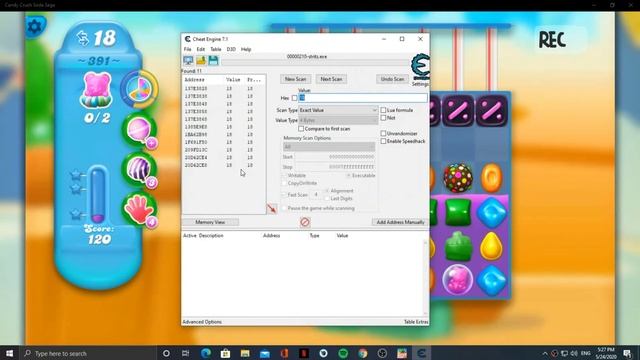The height and width of the screenshot is (360, 640).
Task: Click the color bomb pie booster
Action: (x=139, y=89)
